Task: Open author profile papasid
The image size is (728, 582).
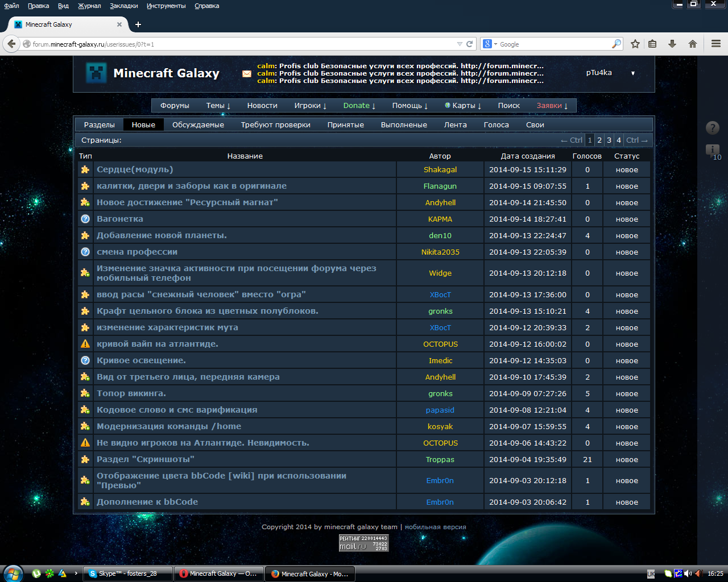Action: coord(440,410)
